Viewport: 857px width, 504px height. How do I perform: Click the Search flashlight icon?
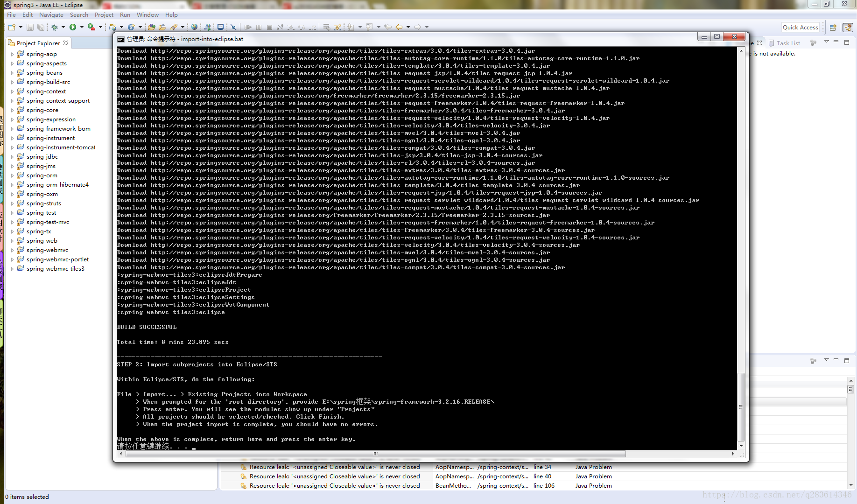[x=174, y=27]
